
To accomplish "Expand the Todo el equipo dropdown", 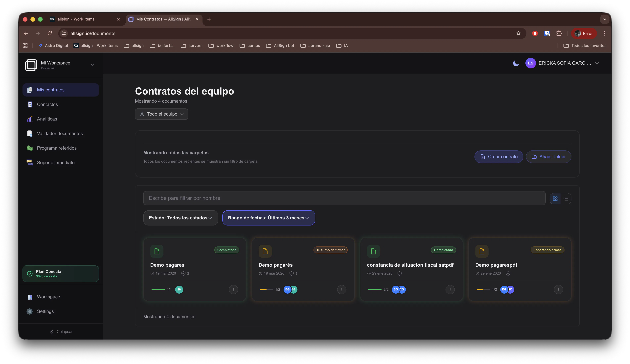I will point(161,114).
